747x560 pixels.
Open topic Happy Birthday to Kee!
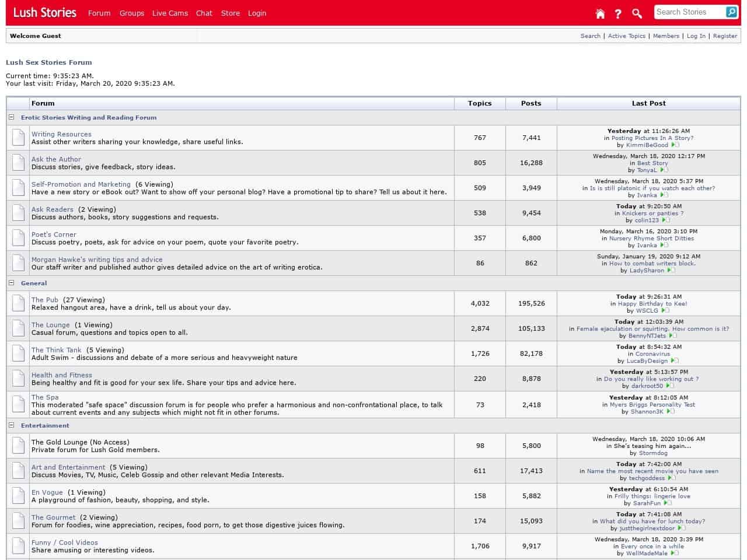point(652,303)
